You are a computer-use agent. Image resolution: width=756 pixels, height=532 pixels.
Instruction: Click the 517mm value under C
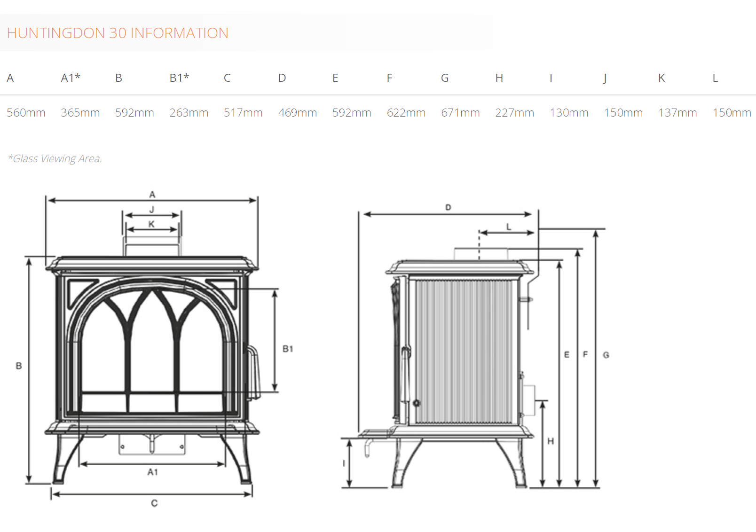(244, 113)
